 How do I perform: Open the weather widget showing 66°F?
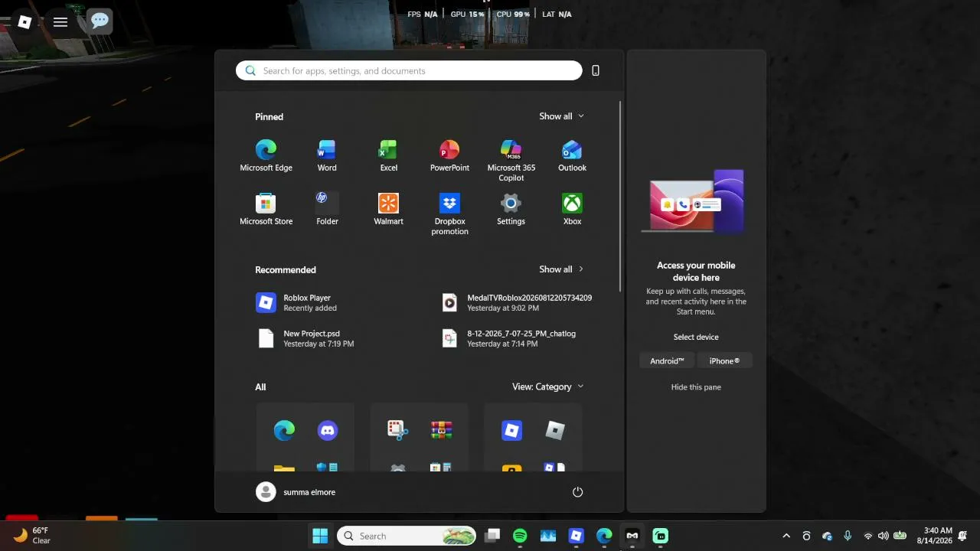click(x=31, y=536)
